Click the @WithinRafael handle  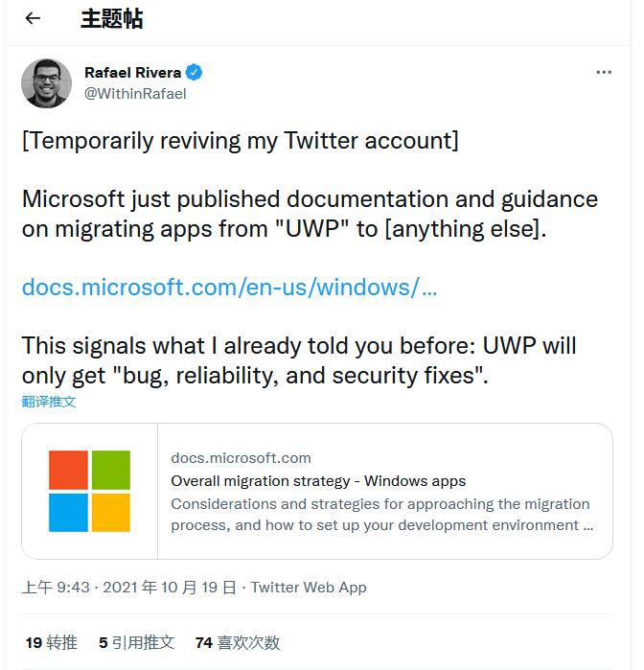[135, 94]
